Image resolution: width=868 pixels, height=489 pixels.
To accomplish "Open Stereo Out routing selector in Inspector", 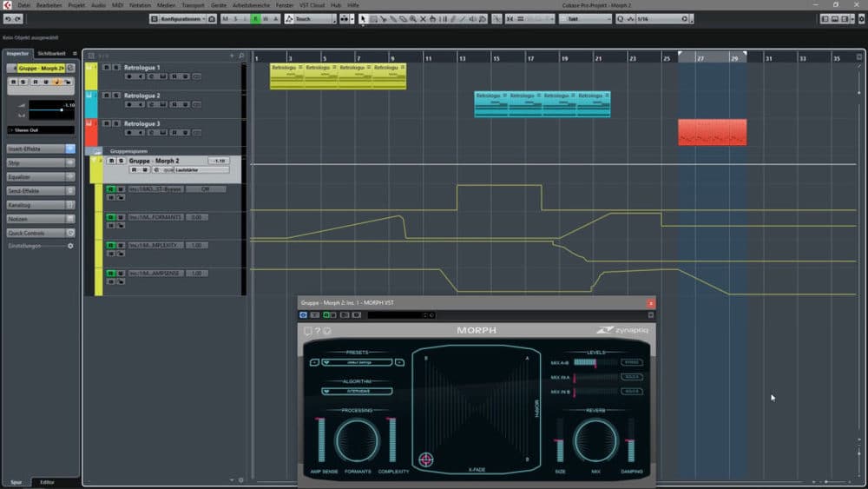I will pyautogui.click(x=41, y=130).
